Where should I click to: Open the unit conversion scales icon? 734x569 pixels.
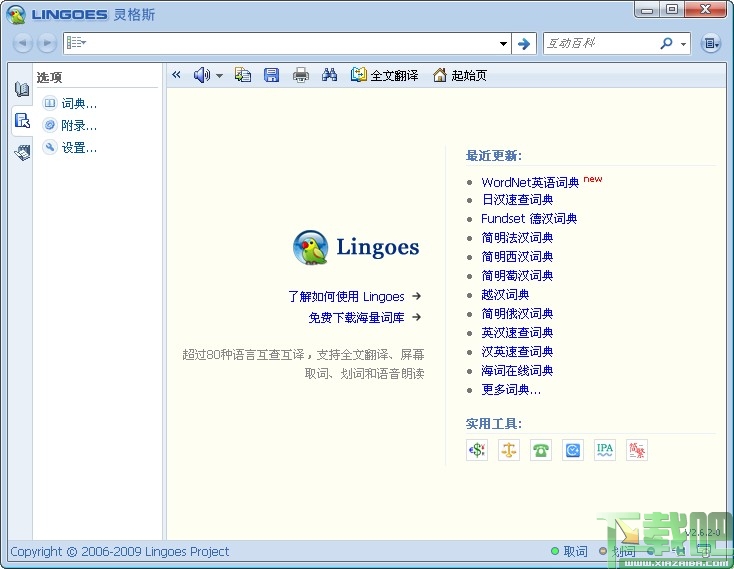coord(509,450)
